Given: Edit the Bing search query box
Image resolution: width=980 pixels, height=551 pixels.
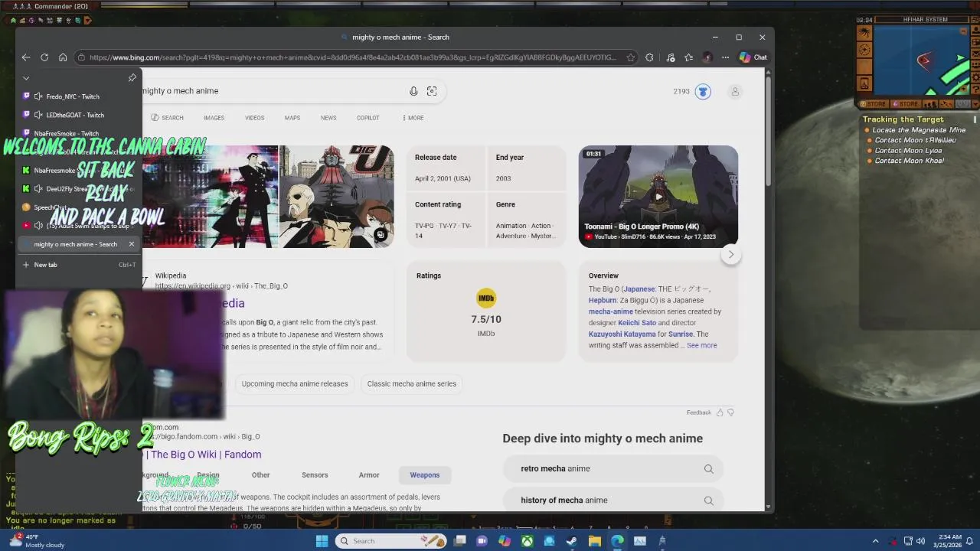Looking at the screenshot, I should [x=272, y=91].
